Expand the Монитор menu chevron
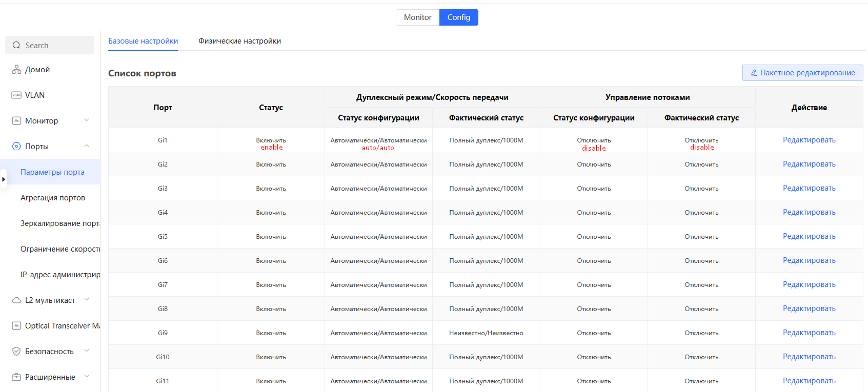Viewport: 868px width, 392px height. 87,120
